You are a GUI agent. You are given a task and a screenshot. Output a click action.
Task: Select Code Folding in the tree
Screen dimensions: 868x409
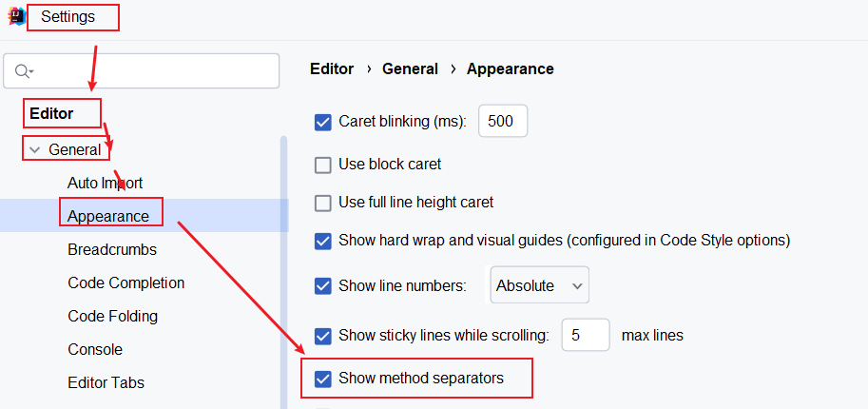pos(112,316)
